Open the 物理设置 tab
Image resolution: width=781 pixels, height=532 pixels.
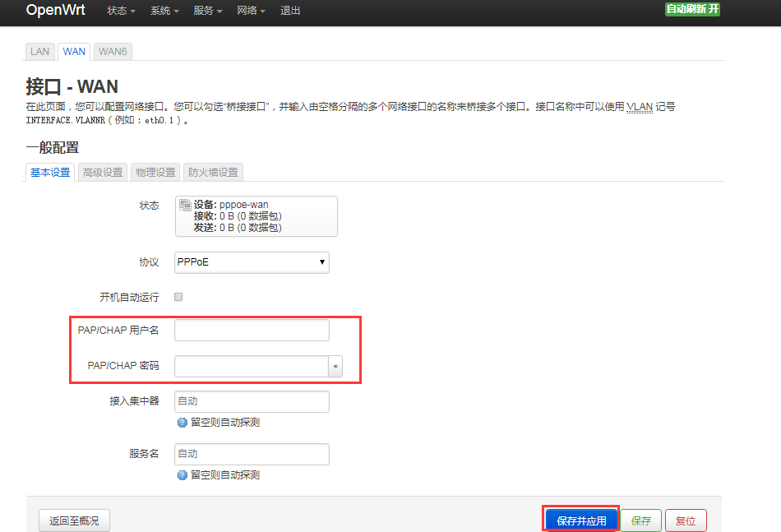click(155, 173)
